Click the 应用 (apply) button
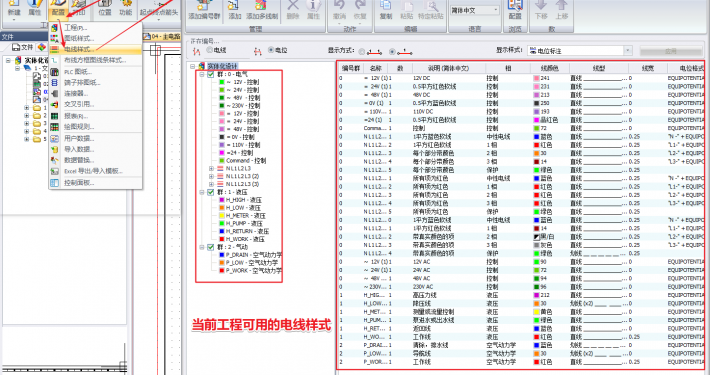This screenshot has height=375, width=710. (x=670, y=51)
